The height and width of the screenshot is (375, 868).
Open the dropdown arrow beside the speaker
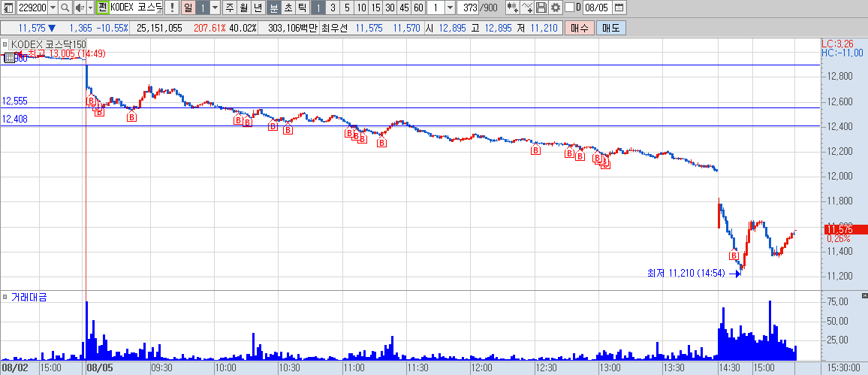[x=89, y=8]
